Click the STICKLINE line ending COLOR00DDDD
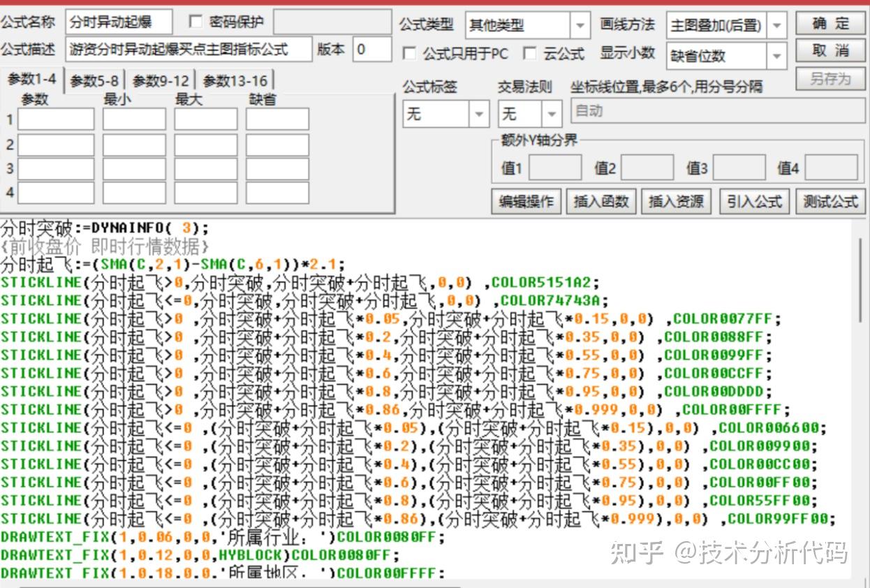Viewport: 870px width, 588px height. (x=387, y=391)
